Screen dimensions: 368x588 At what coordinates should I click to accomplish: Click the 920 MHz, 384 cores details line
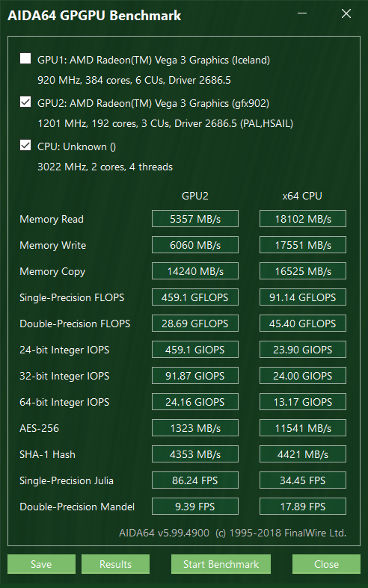click(134, 80)
